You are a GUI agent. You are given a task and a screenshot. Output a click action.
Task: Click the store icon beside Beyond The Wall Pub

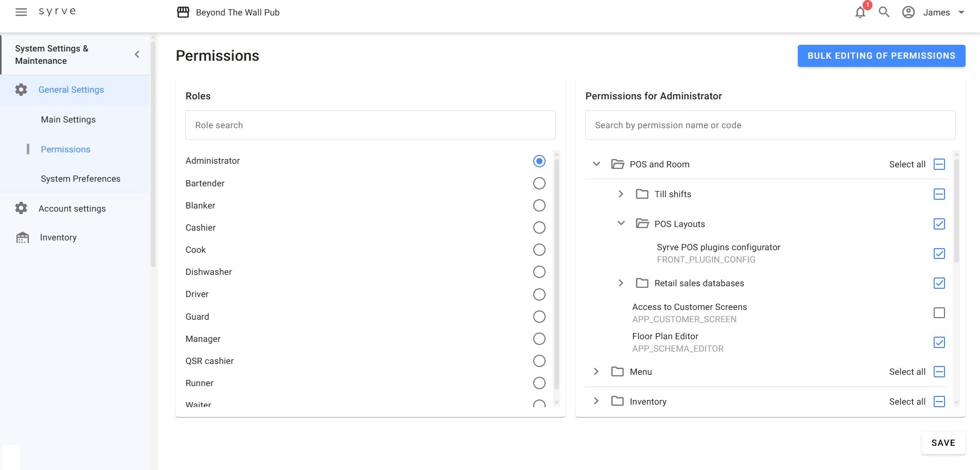click(183, 12)
